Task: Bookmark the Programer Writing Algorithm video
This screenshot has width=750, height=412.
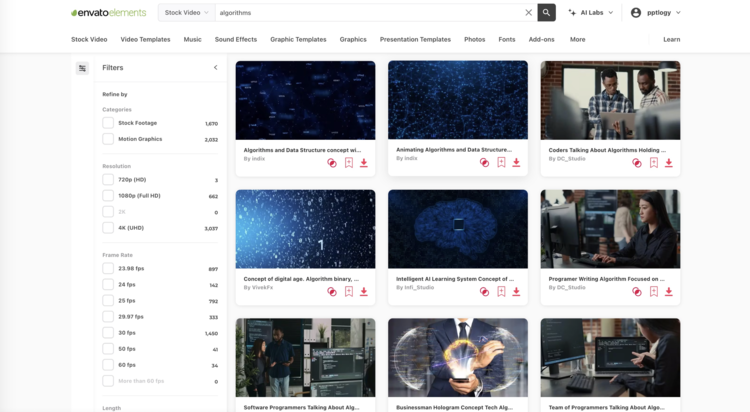Action: click(654, 292)
